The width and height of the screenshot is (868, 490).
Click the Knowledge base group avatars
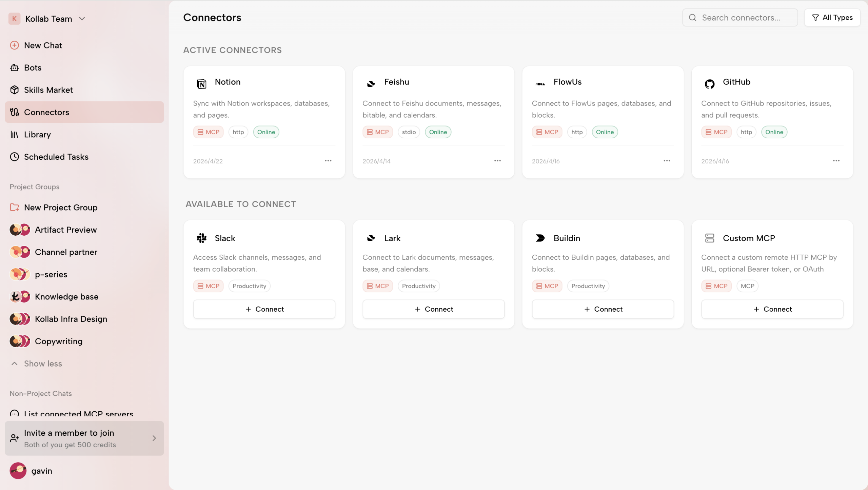(20, 296)
